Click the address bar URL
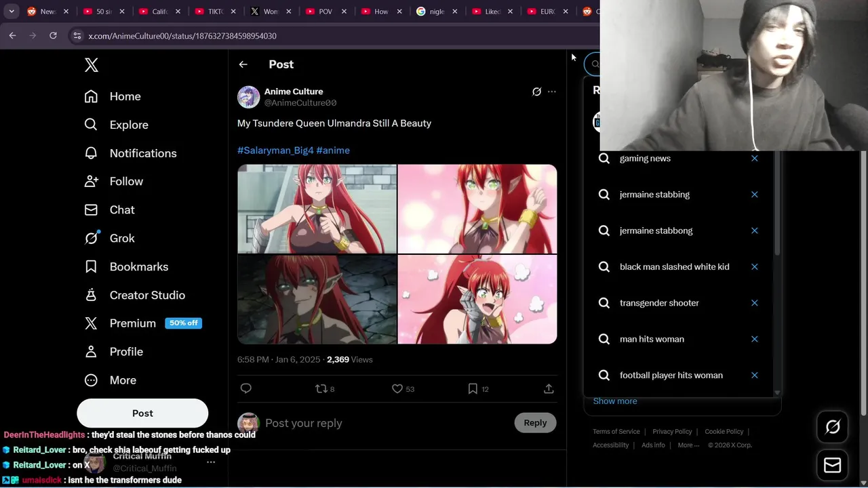This screenshot has height=488, width=868. (182, 36)
